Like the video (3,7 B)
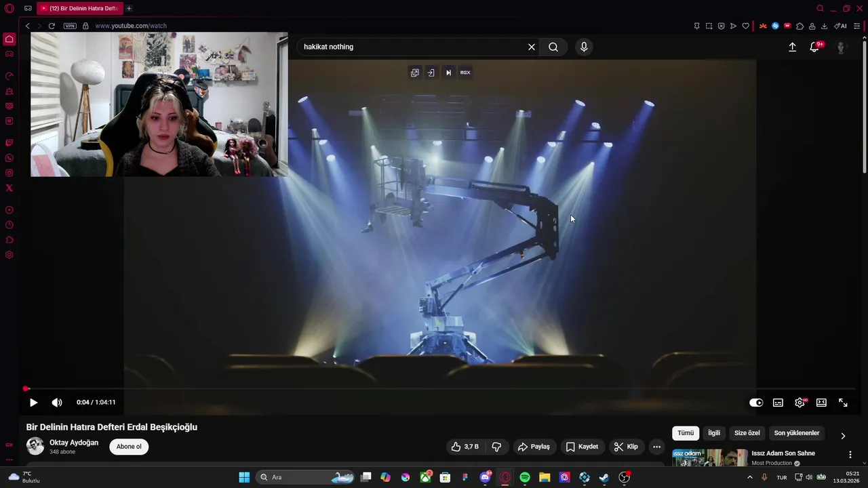 [465, 447]
